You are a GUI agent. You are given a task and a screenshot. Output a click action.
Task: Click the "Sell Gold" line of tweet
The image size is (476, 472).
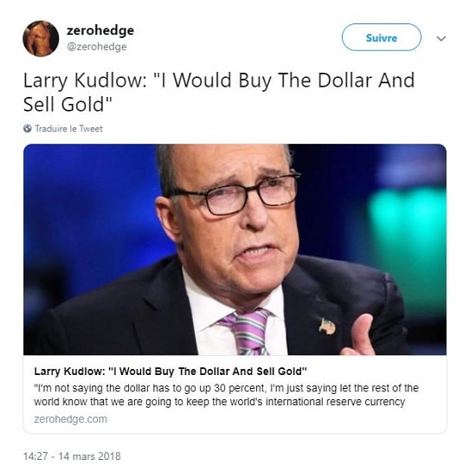coord(68,105)
